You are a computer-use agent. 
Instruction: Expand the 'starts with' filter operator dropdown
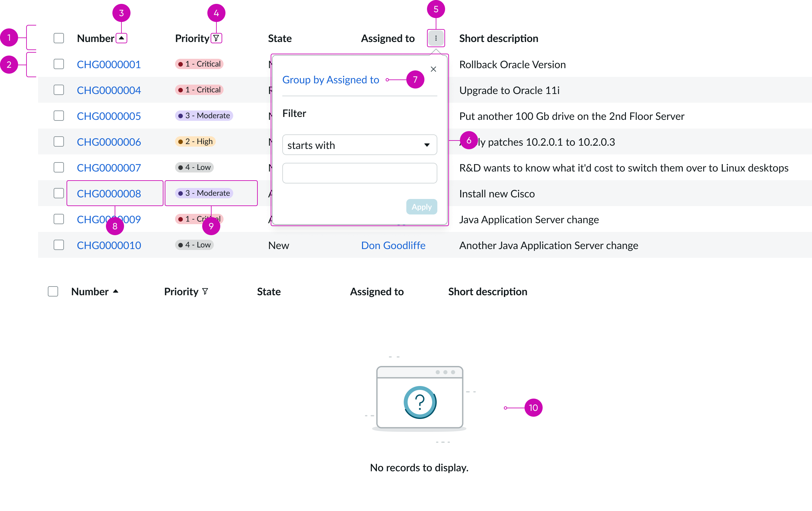[x=359, y=145]
